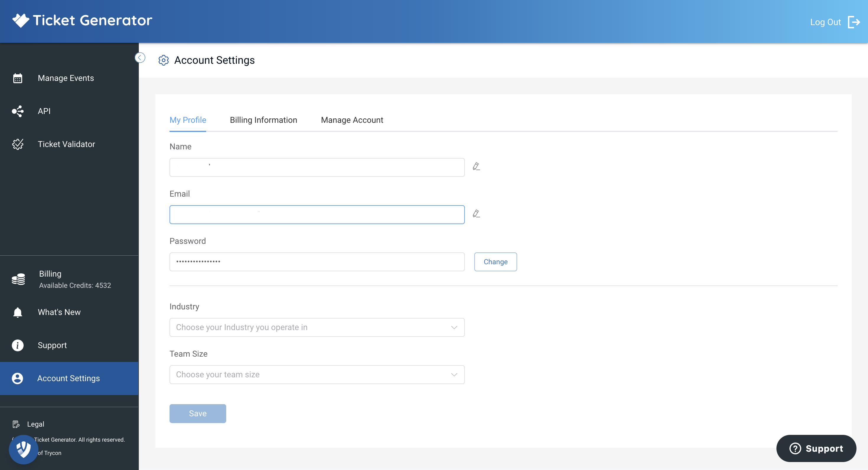Screen dimensions: 868x470
Task: Click the Manage Events calendar icon
Action: 17,78
